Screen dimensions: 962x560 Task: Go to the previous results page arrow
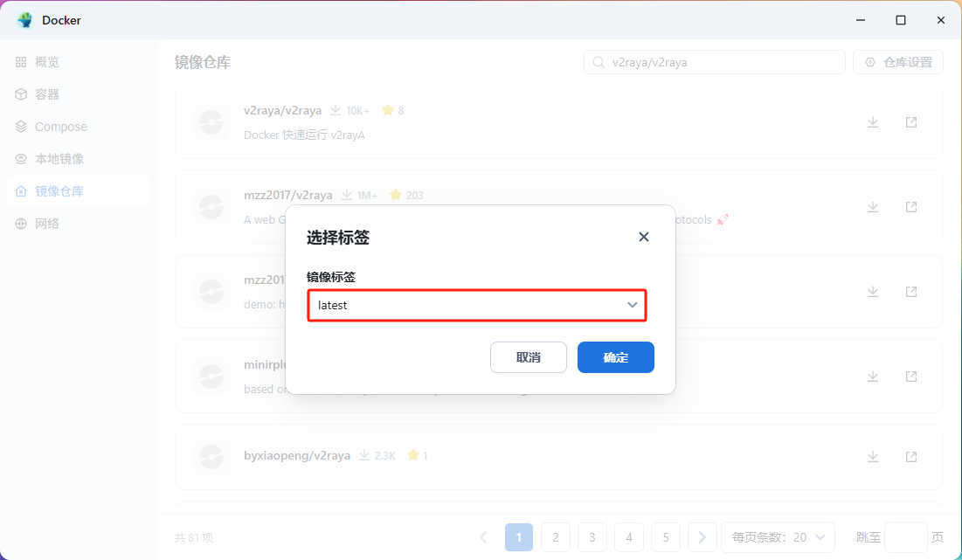pyautogui.click(x=483, y=537)
